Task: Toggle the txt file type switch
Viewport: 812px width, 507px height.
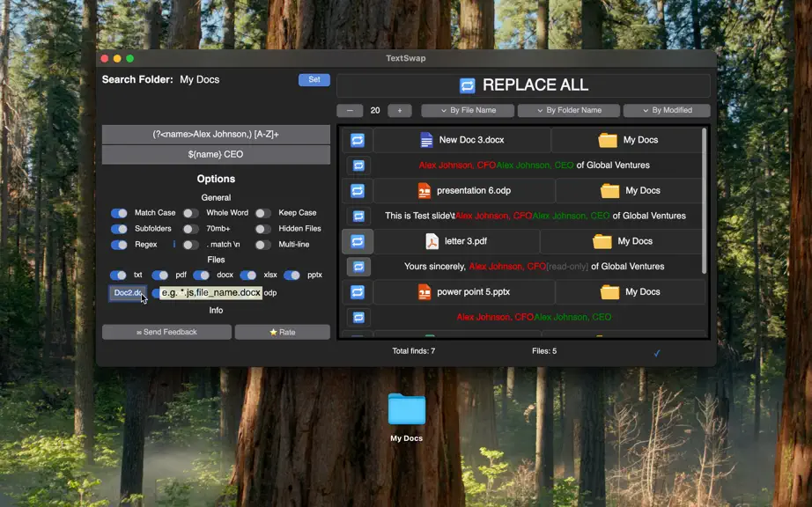Action: [118, 276]
